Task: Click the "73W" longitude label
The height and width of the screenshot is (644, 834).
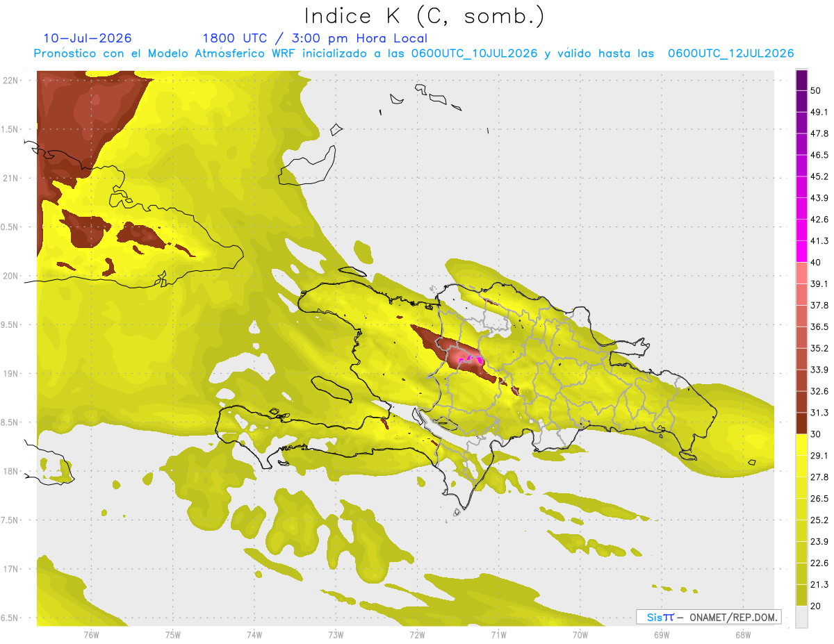Action: 336,635
